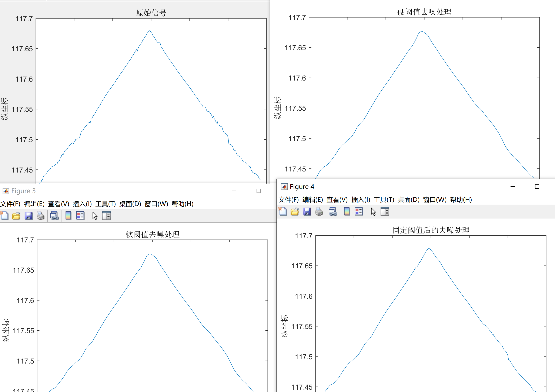This screenshot has width=555, height=392.
Task: Open 插入(I) menu in Figure 4
Action: tap(361, 200)
